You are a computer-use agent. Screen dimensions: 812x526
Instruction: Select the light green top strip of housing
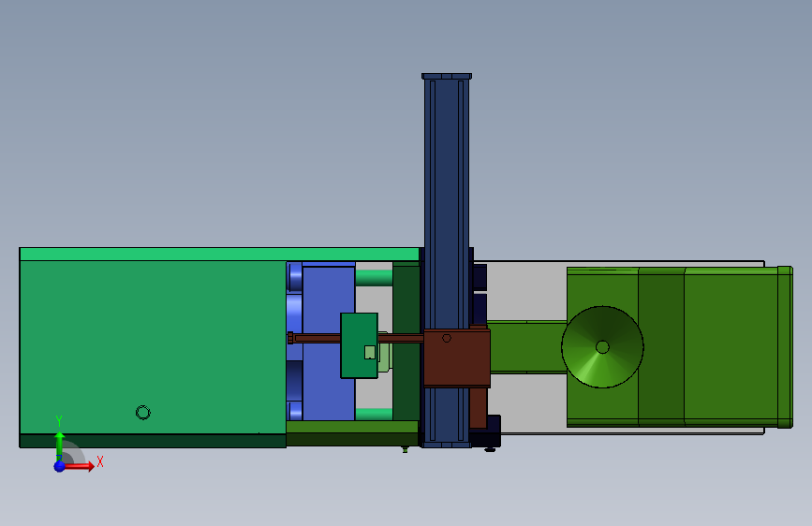pyautogui.click(x=219, y=255)
